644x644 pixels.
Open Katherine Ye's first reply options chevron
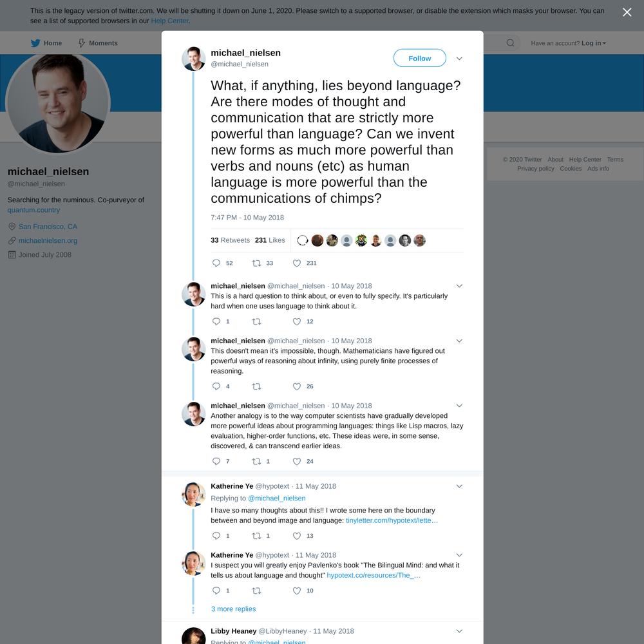point(459,486)
